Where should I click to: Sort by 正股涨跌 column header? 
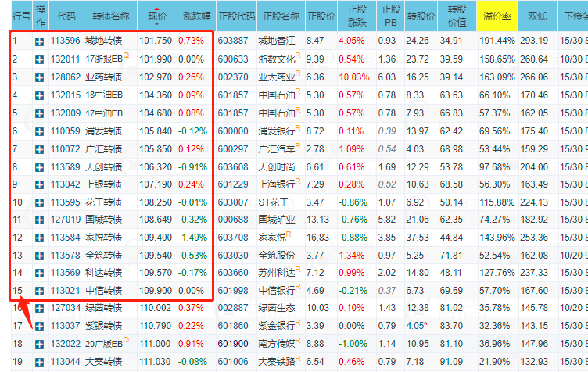[357, 16]
